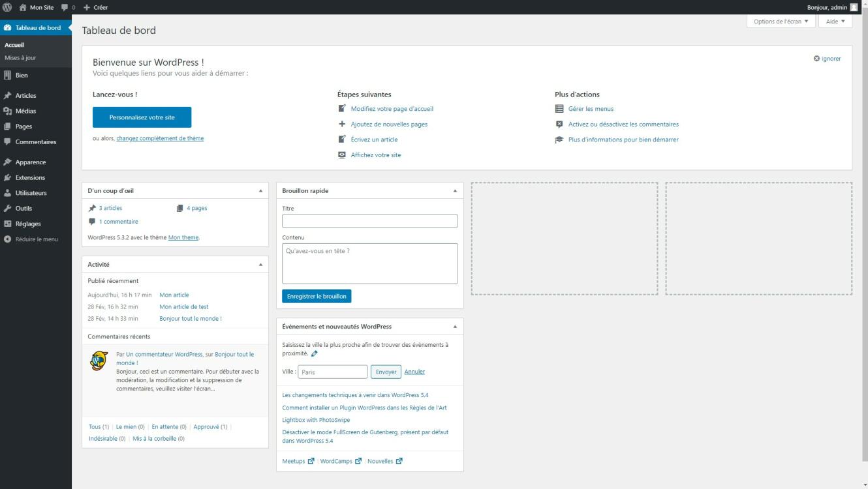The height and width of the screenshot is (489, 868).
Task: Click Enregistrer le brouillon button
Action: point(317,296)
